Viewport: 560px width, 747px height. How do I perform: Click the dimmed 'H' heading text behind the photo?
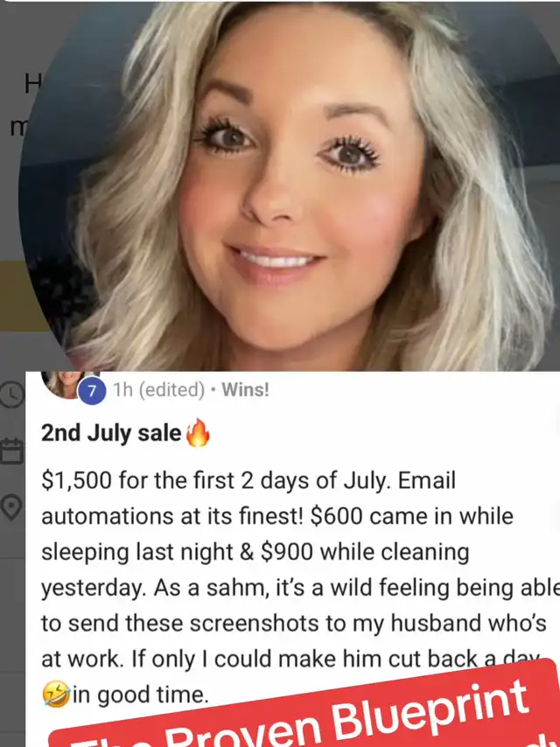(x=32, y=86)
